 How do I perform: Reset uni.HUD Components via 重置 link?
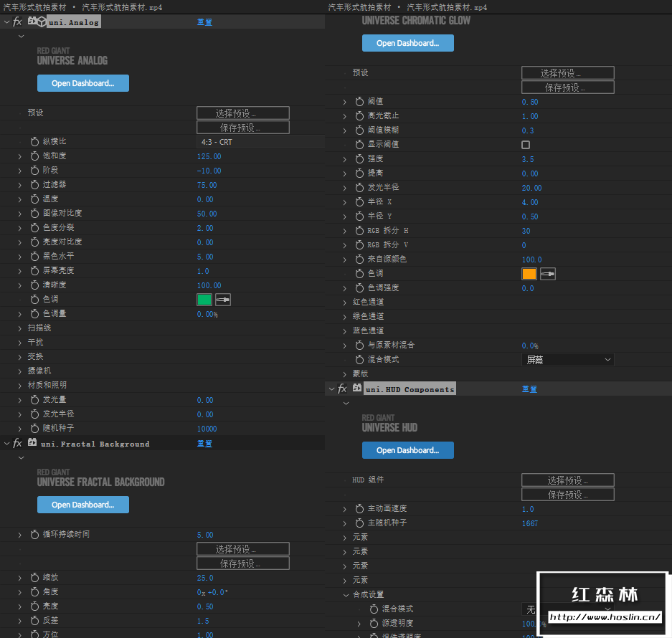coord(529,389)
